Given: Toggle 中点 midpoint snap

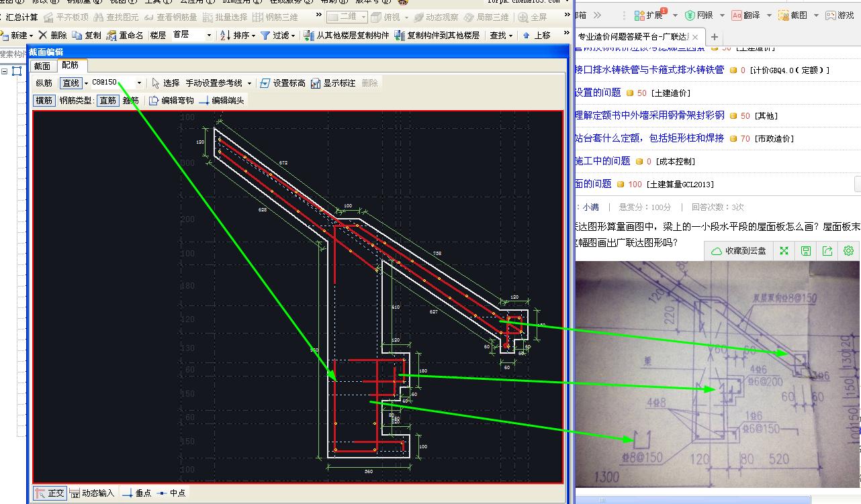Looking at the screenshot, I should pos(171,493).
